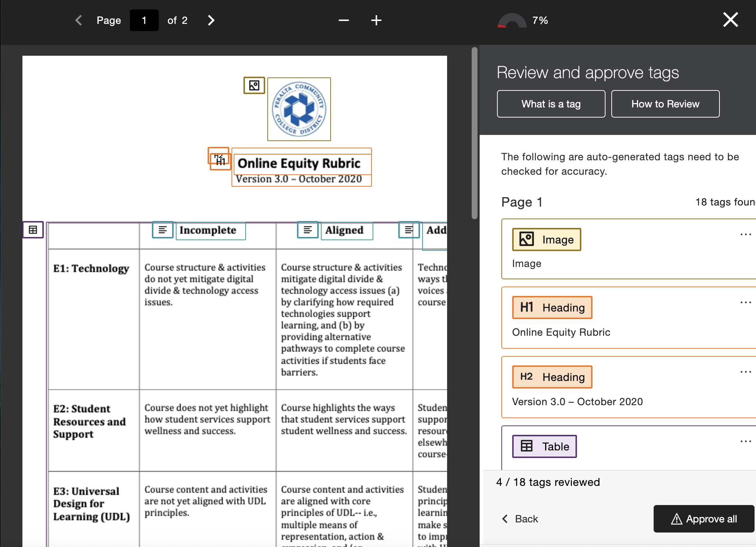The width and height of the screenshot is (756, 547).
Task: Click the 'Incomplete' column header
Action: [208, 230]
